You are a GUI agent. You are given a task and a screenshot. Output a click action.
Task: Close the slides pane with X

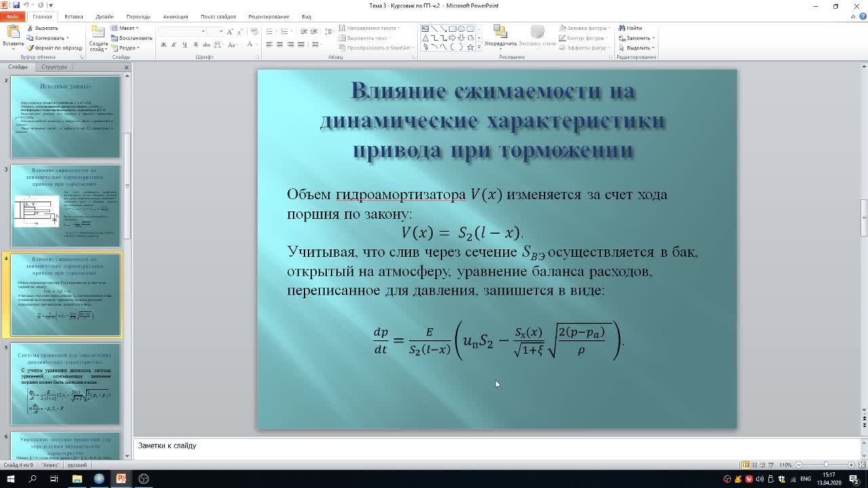tap(126, 67)
